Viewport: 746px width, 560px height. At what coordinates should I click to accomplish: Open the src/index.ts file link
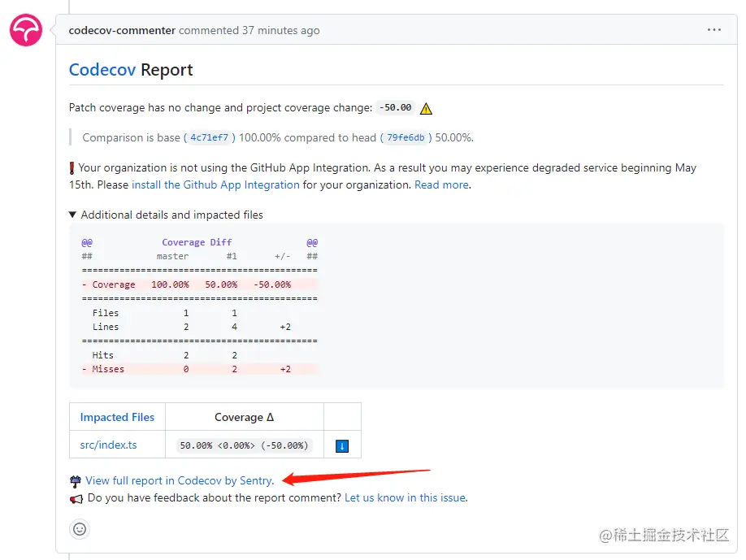108,445
